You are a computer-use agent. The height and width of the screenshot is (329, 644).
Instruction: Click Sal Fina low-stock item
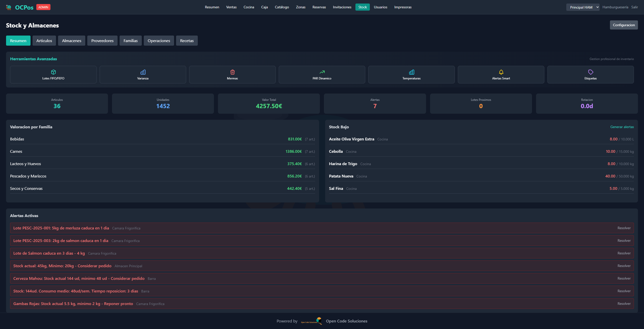tap(481, 189)
